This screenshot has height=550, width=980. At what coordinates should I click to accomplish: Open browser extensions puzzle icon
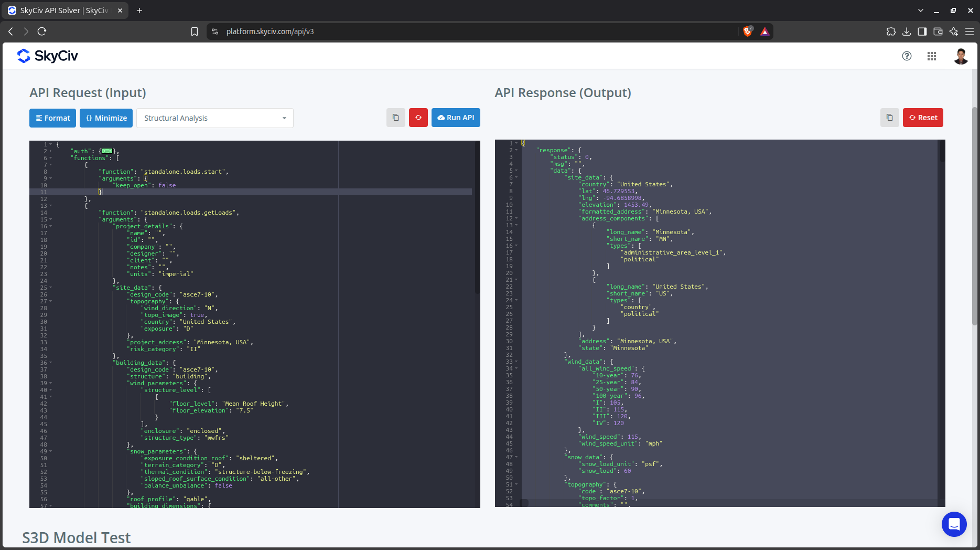pyautogui.click(x=891, y=31)
